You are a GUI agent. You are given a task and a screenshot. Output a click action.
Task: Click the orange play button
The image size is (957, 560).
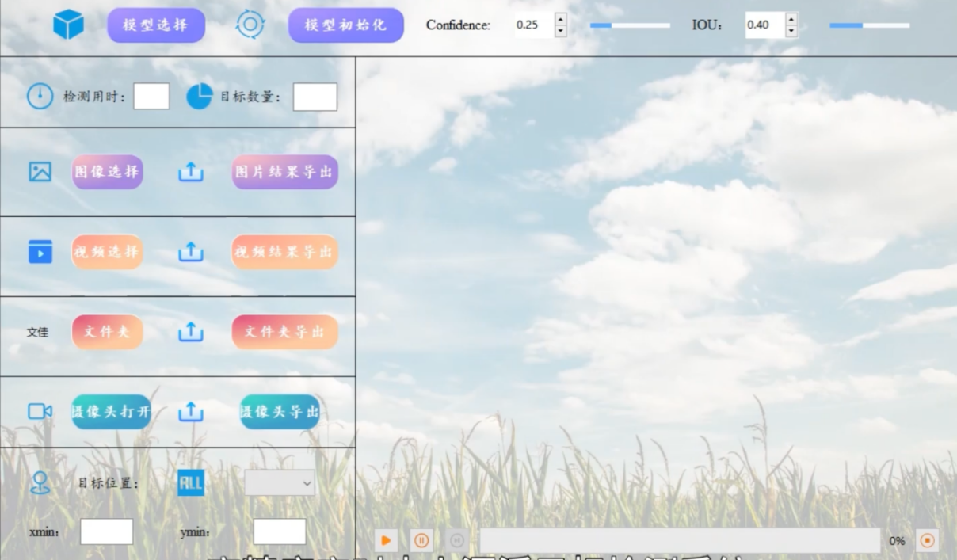coord(386,540)
